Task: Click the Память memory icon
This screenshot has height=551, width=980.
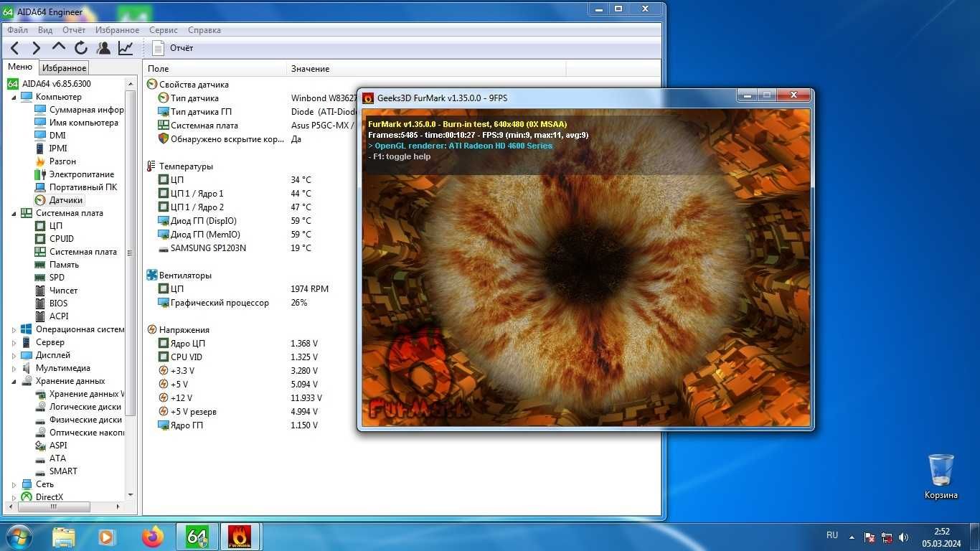Action: coord(40,265)
